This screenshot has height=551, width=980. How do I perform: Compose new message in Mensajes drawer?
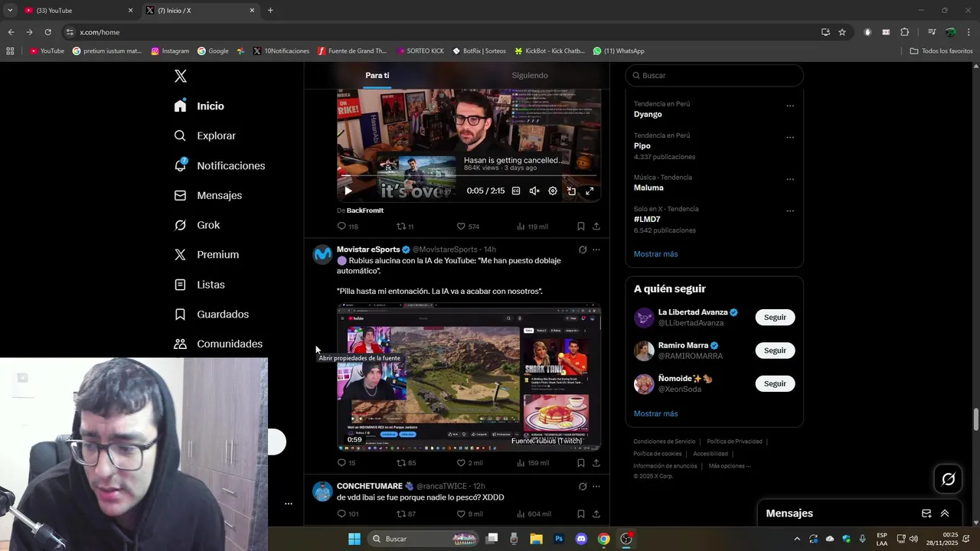tap(926, 514)
